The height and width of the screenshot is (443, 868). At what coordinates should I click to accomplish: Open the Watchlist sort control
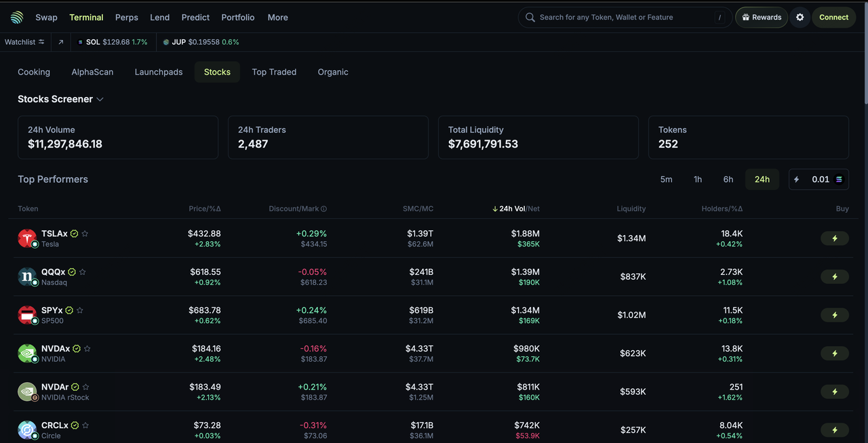[x=43, y=41]
